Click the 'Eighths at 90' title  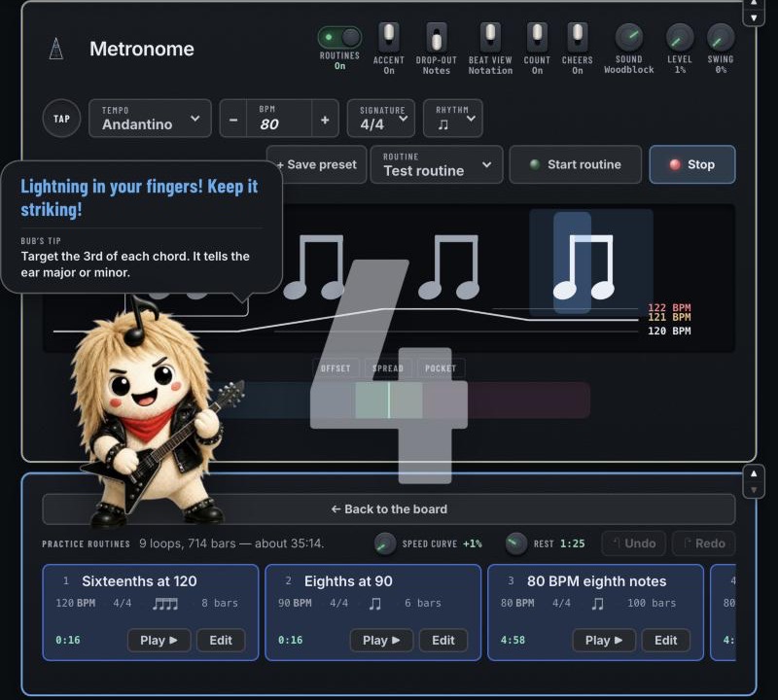[x=348, y=581]
